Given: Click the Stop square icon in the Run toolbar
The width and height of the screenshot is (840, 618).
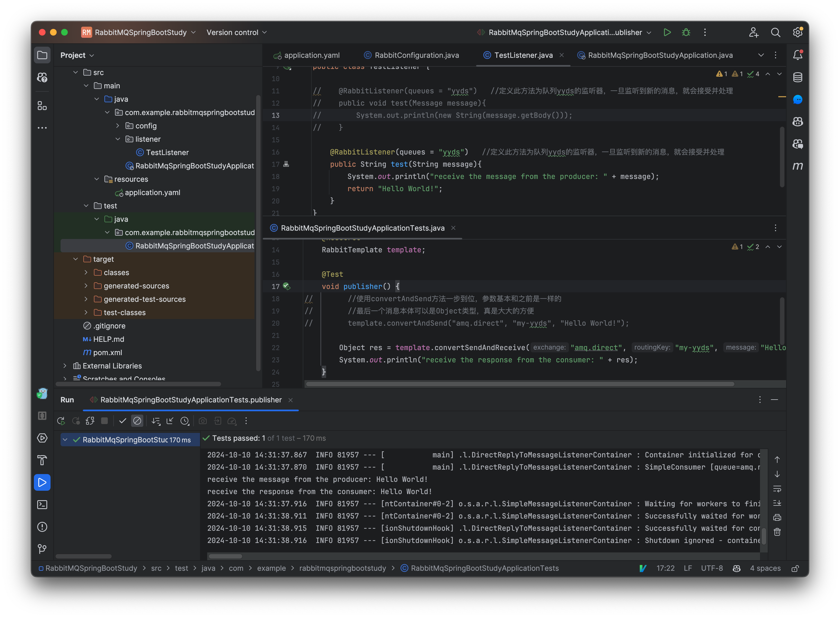Looking at the screenshot, I should (104, 421).
